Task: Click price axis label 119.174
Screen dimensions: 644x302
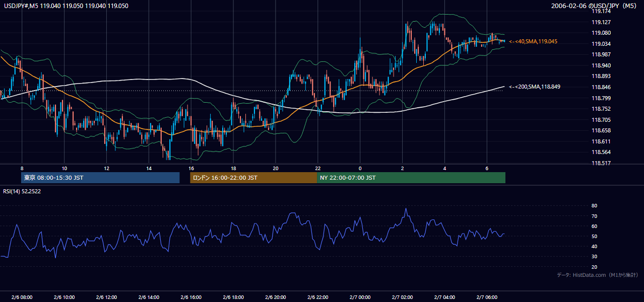Action: tap(601, 11)
